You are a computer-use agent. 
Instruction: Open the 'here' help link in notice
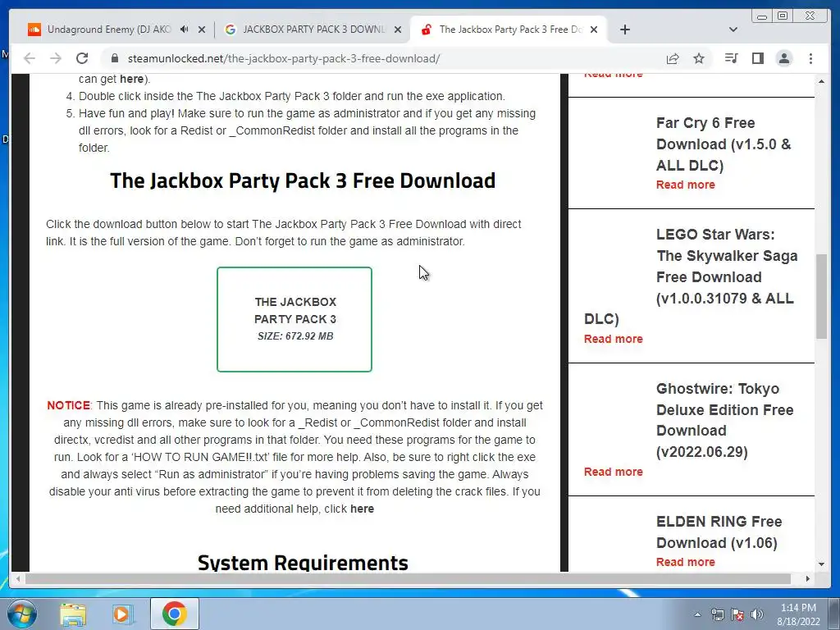coord(362,509)
